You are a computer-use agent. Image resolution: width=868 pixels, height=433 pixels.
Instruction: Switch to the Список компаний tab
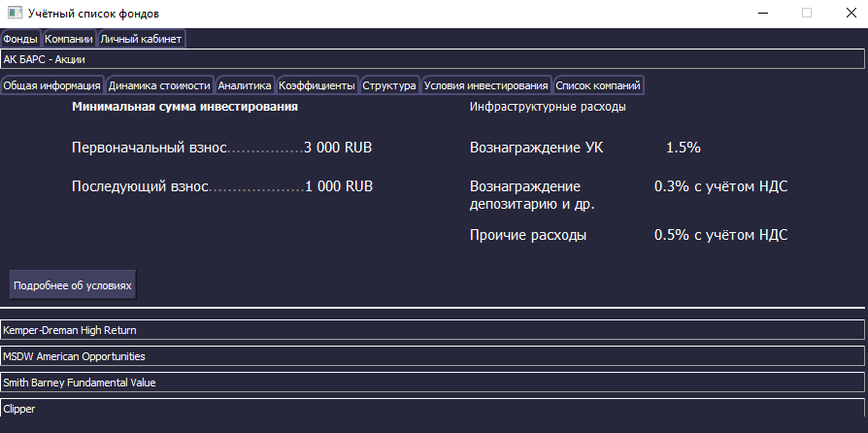(x=598, y=85)
